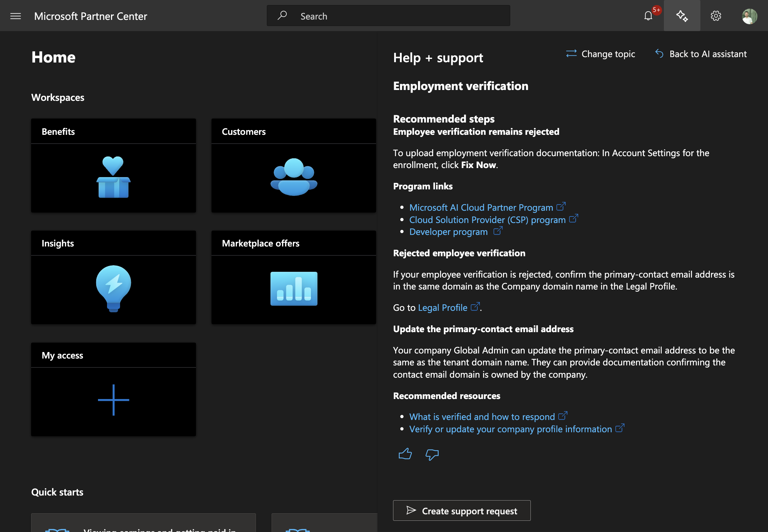Viewport: 768px width, 532px height.
Task: Open the Marketplace offers workspace title
Action: pos(261,243)
